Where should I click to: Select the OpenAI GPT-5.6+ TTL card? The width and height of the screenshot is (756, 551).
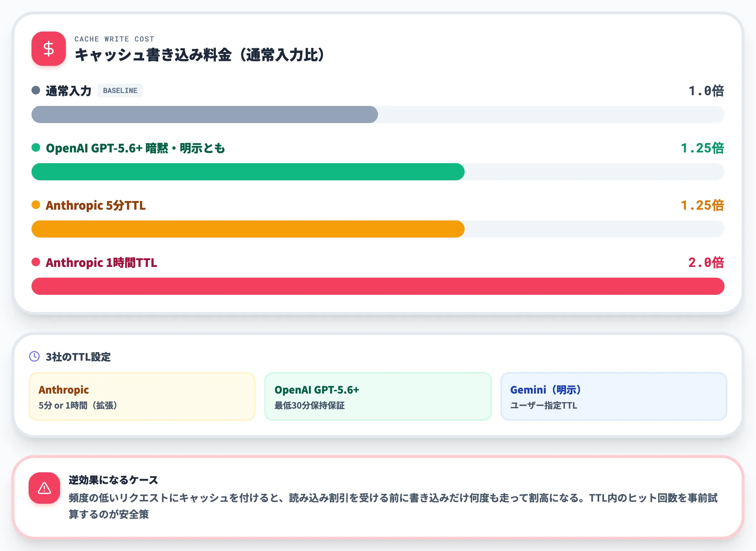[x=378, y=396]
